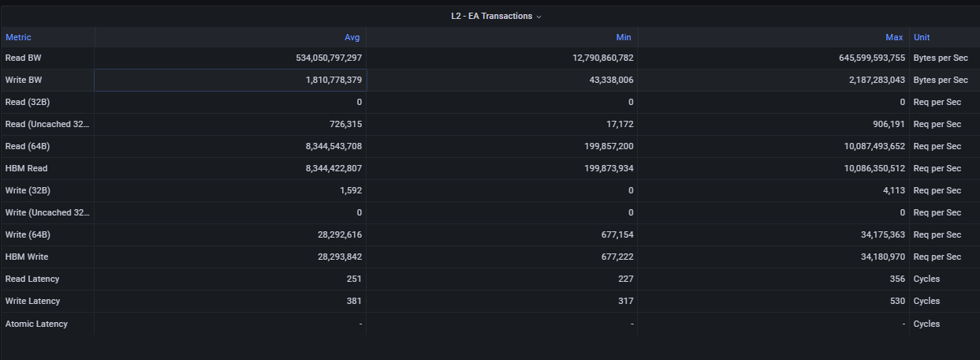Sort table by Unit column header
This screenshot has height=360, width=980.
[x=922, y=37]
